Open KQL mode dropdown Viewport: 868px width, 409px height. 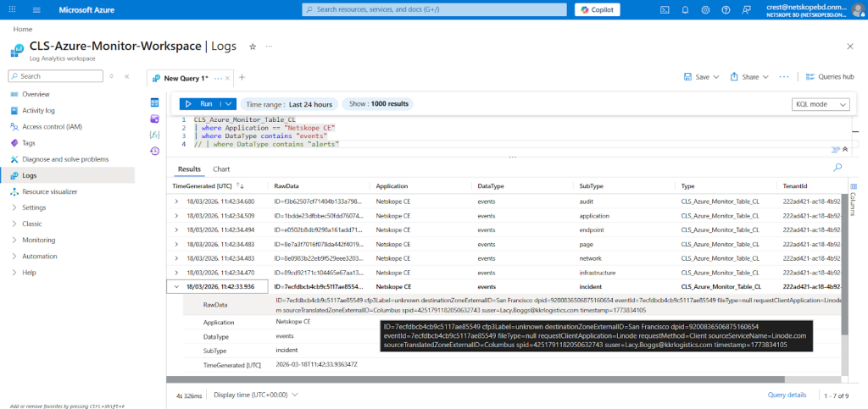tap(821, 104)
